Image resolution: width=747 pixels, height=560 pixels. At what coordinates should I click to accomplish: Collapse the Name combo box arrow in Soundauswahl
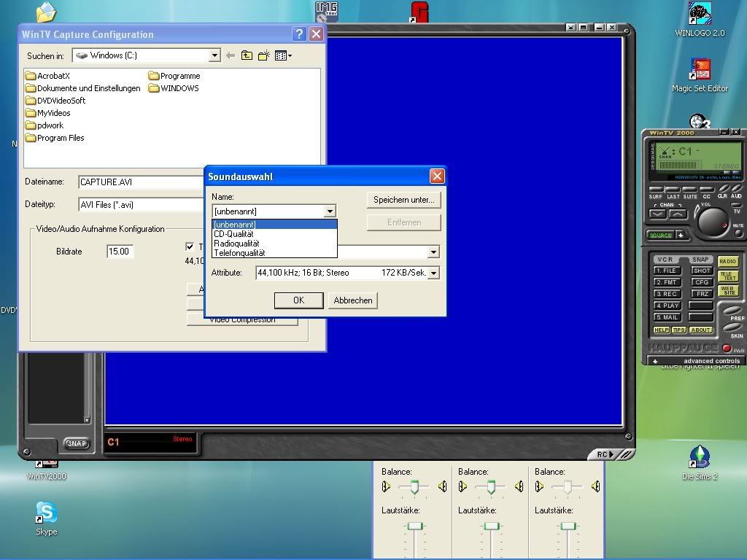[330, 211]
